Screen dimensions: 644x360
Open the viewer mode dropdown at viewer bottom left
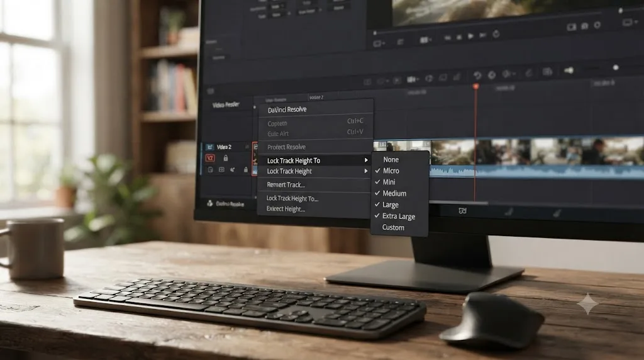(x=379, y=43)
